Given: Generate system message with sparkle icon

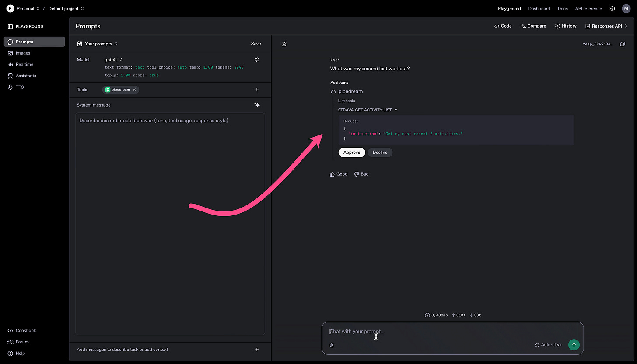Looking at the screenshot, I should 257,105.
